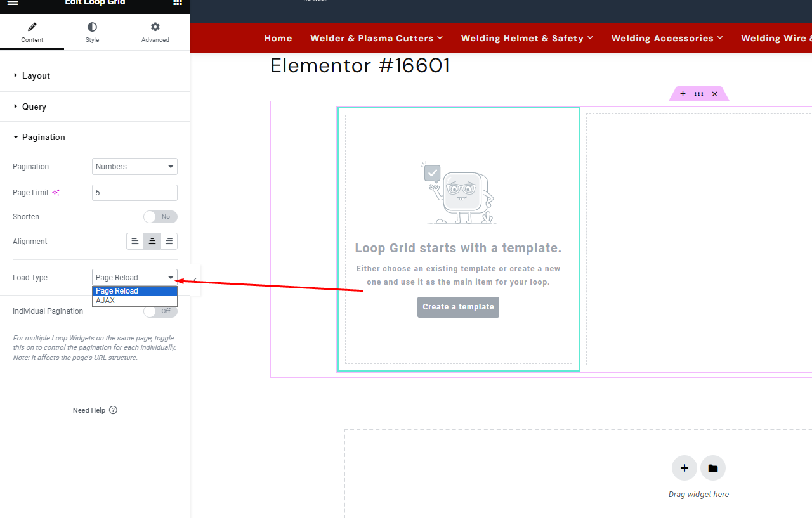Viewport: 812px width, 518px height.
Task: Switch to the Advanced tab
Action: pyautogui.click(x=155, y=33)
